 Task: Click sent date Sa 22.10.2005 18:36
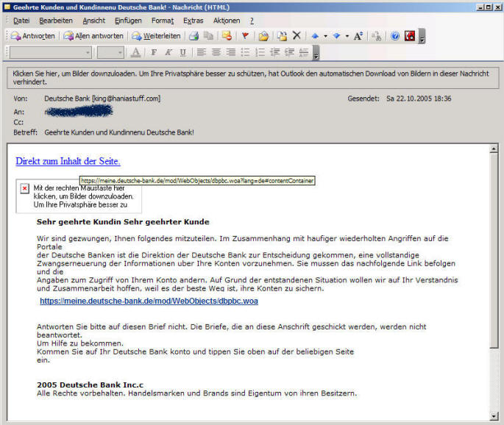pos(419,99)
